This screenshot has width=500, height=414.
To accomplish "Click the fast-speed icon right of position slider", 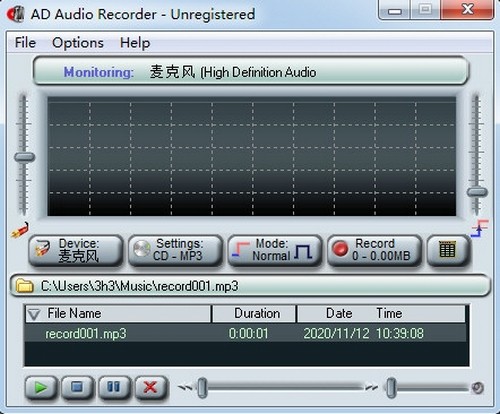I will coord(371,388).
